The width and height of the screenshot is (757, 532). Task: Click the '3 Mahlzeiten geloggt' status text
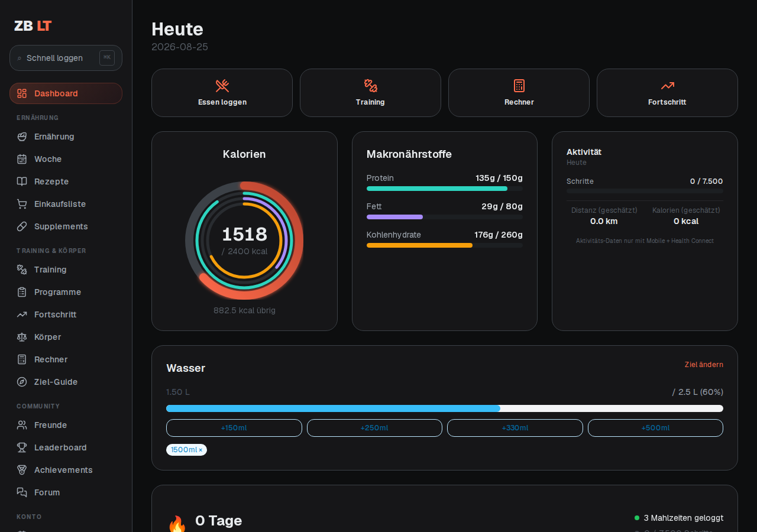684,518
